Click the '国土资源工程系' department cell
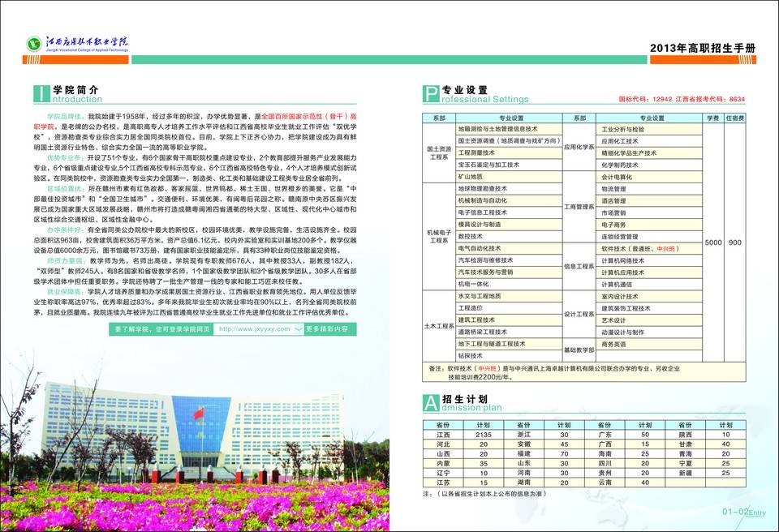Viewport: 779px width, 532px height. (x=439, y=152)
